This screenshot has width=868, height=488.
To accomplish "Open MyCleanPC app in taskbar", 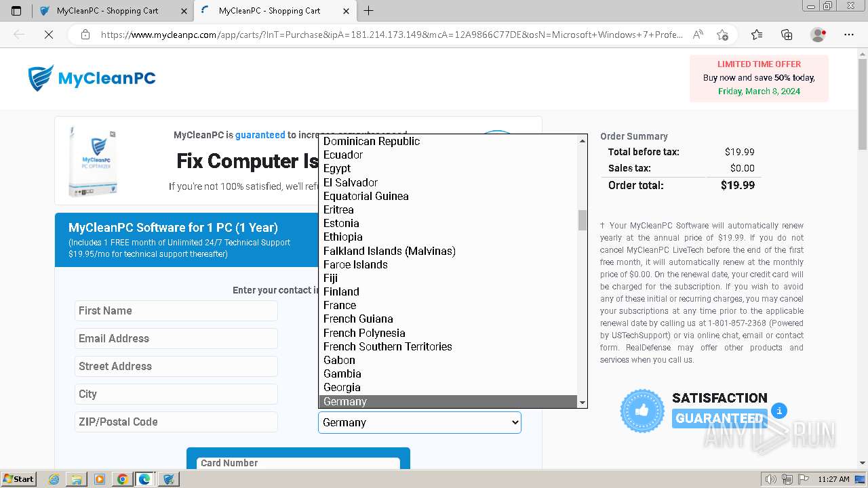I will tap(169, 479).
